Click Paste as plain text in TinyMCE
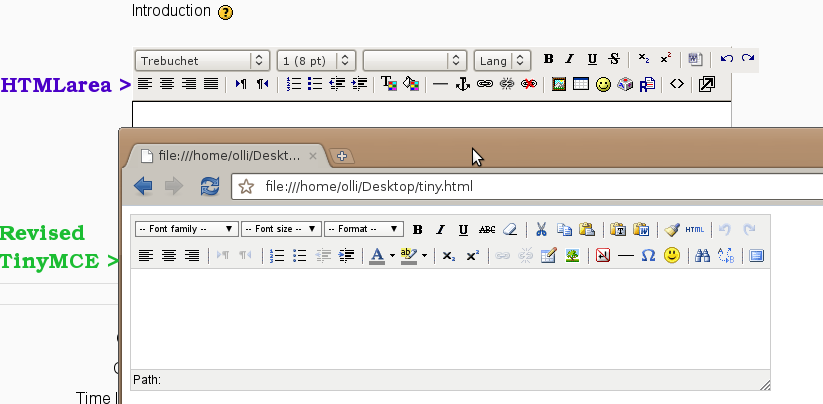 click(618, 229)
